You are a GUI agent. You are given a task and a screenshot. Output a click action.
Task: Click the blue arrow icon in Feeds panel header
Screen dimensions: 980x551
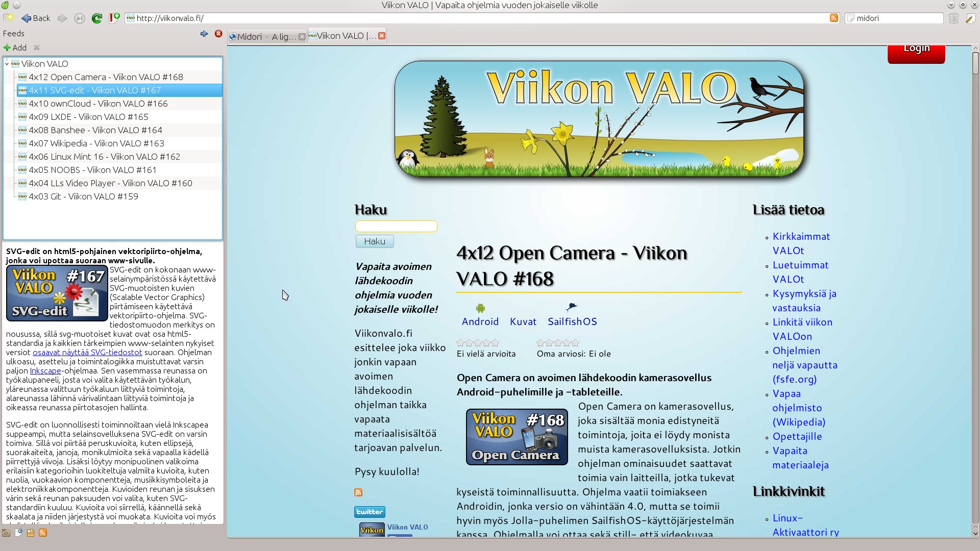204,34
